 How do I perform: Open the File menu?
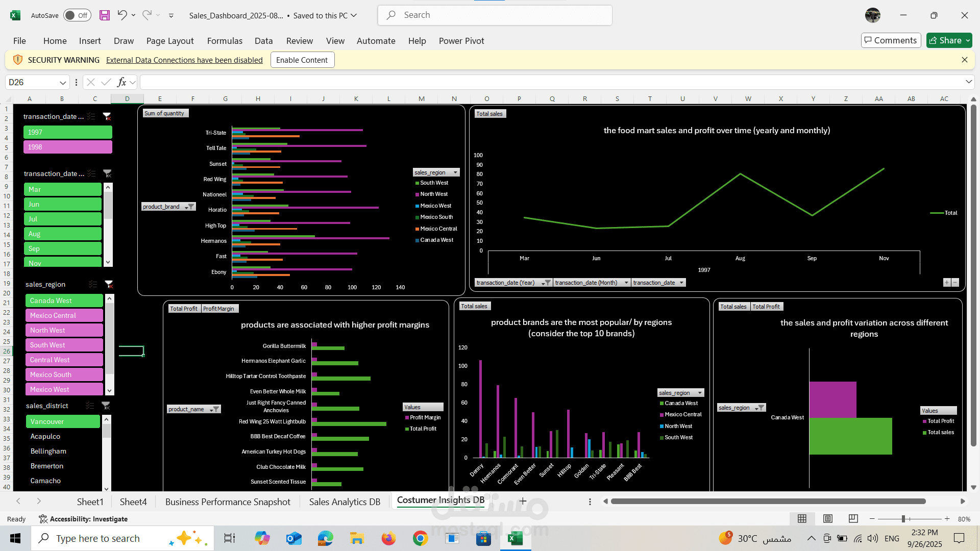pos(19,41)
